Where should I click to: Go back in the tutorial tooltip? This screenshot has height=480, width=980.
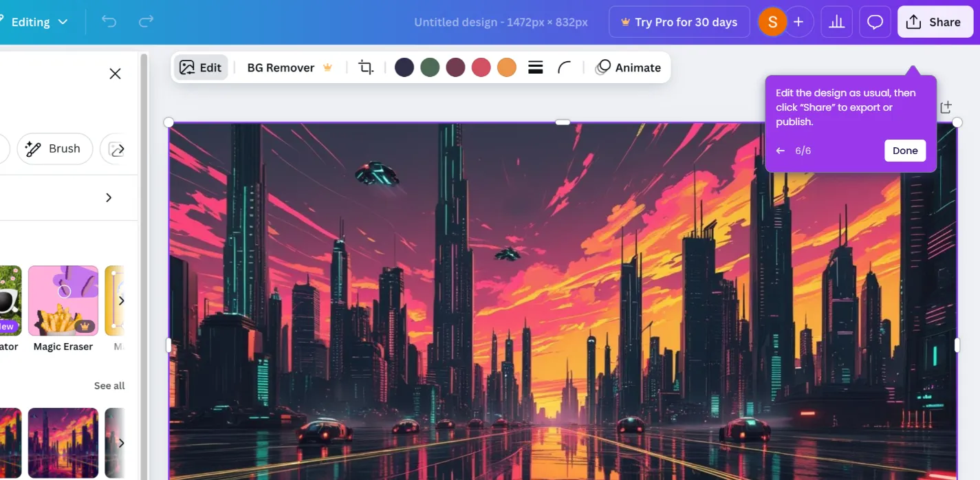click(x=781, y=151)
